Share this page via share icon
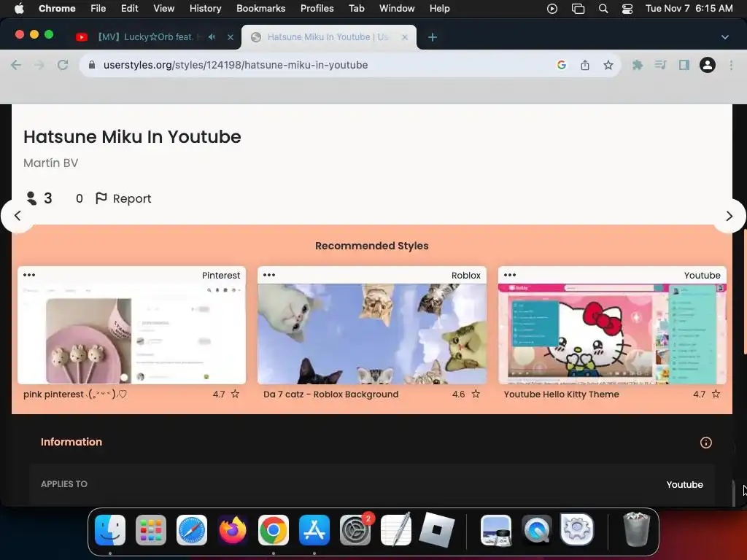This screenshot has width=747, height=560. click(585, 65)
